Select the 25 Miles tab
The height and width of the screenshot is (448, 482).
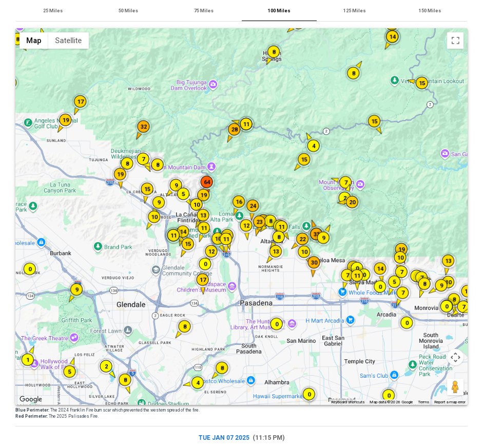tap(53, 11)
